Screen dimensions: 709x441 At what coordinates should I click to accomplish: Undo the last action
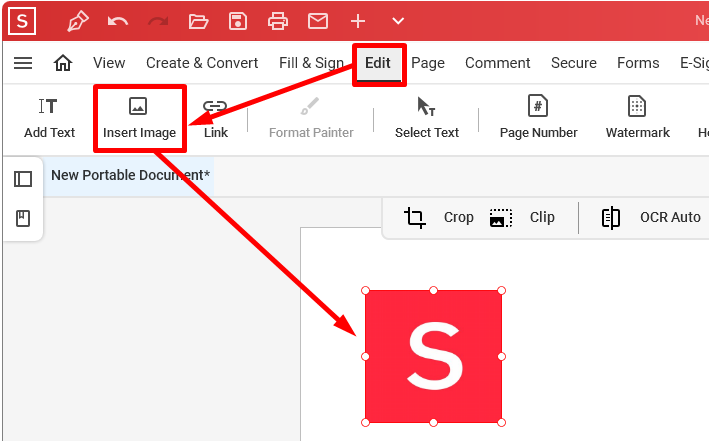pyautogui.click(x=118, y=21)
